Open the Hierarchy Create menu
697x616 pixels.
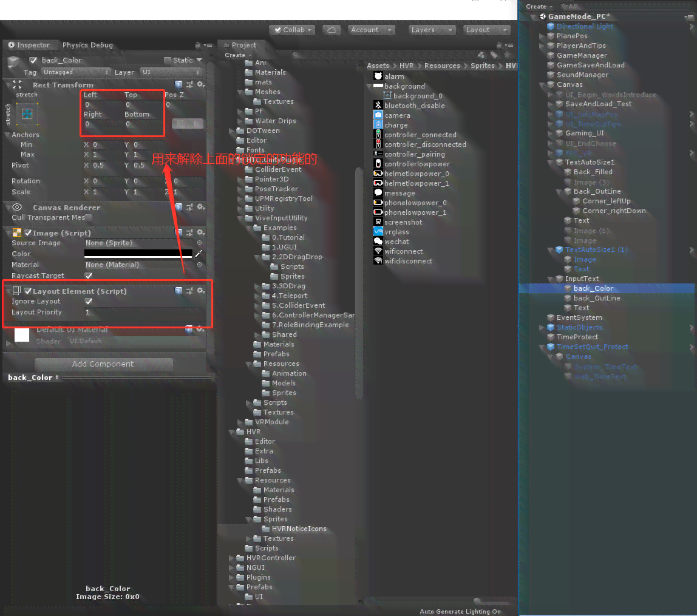(539, 7)
